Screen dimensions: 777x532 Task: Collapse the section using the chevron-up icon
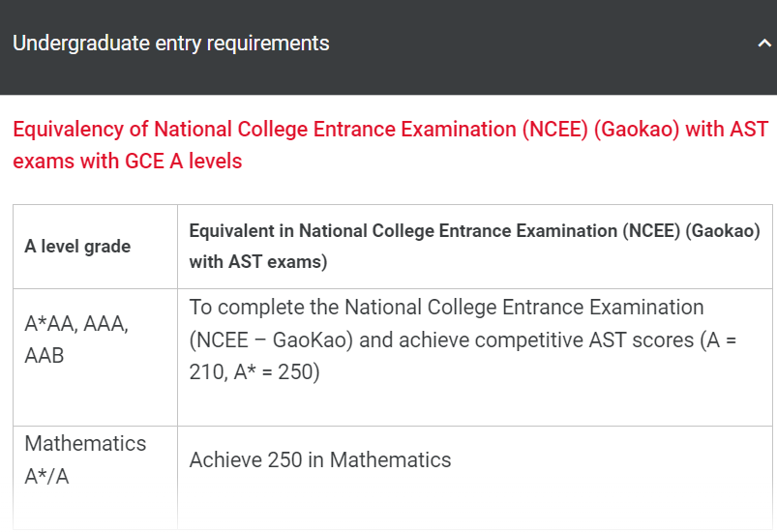[x=764, y=44]
